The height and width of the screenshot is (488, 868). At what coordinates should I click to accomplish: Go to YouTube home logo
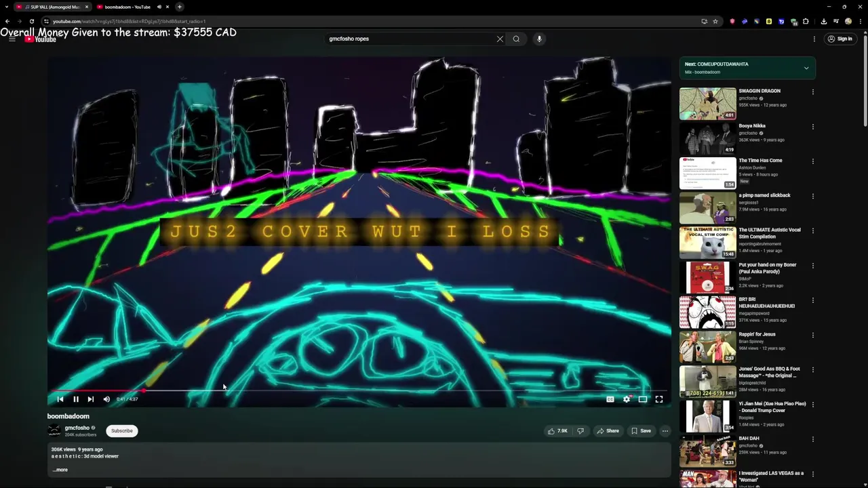click(41, 39)
